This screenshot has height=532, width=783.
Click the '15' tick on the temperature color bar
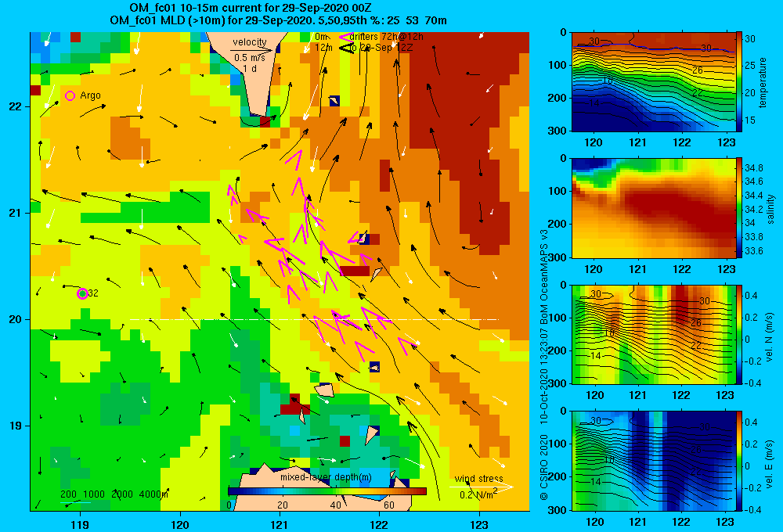(x=750, y=120)
